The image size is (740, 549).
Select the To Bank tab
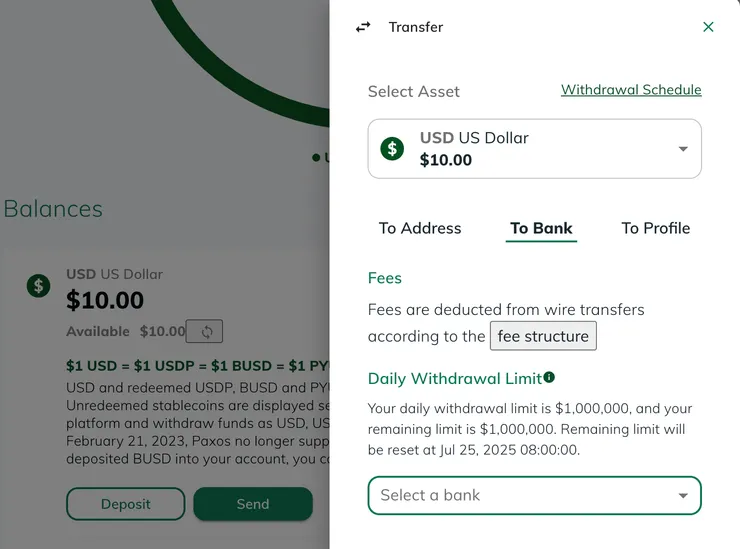click(541, 228)
